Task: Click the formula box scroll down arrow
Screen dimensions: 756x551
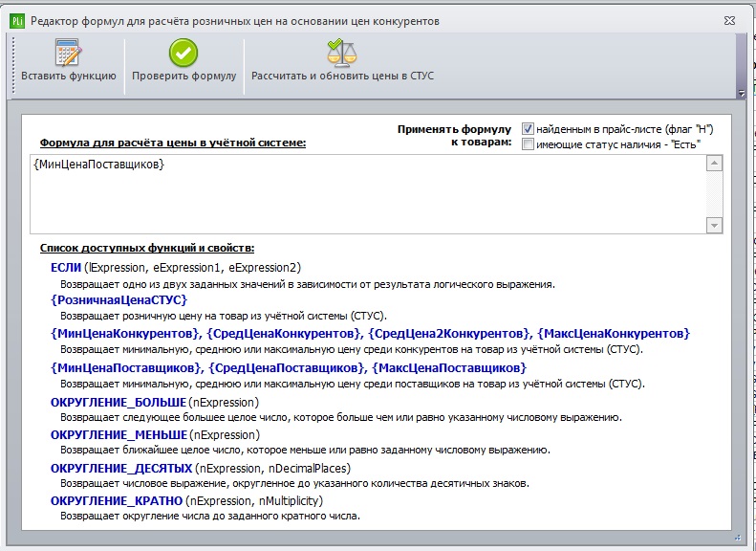Action: pyautogui.click(x=714, y=226)
